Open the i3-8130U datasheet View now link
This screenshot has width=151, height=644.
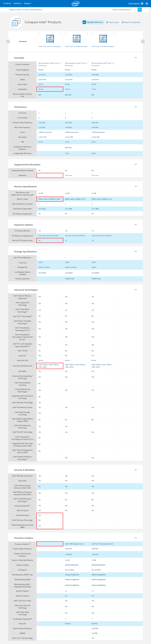(68, 175)
